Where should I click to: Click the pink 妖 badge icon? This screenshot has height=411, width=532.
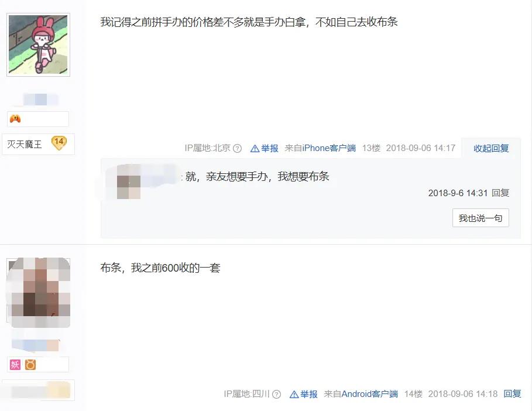coord(15,365)
